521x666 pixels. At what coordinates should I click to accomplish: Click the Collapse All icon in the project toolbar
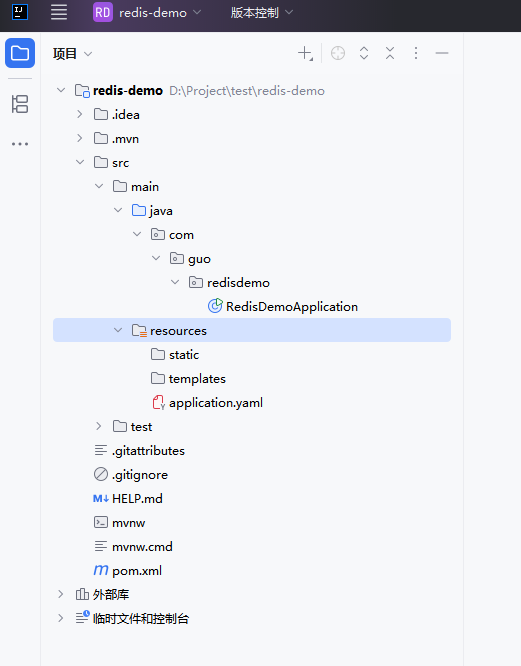[390, 53]
